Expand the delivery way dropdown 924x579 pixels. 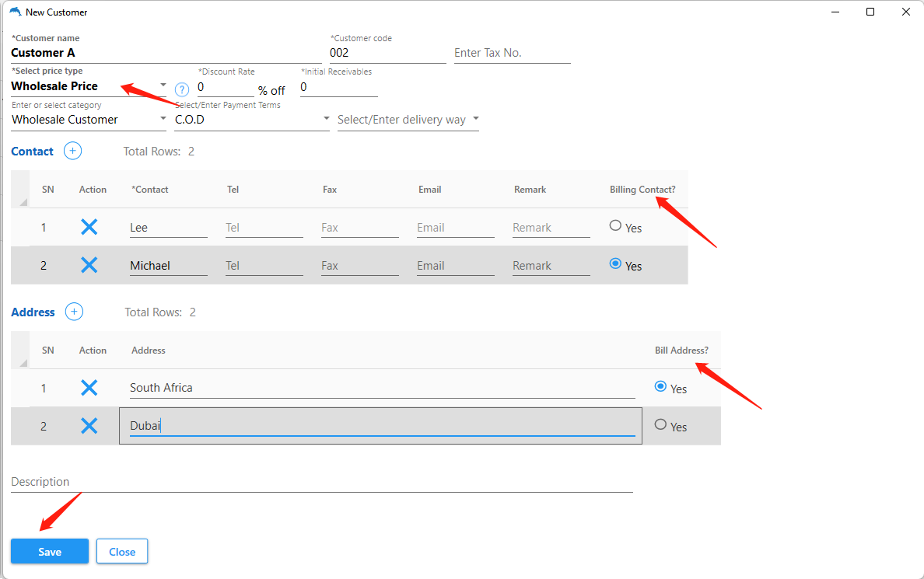click(475, 119)
